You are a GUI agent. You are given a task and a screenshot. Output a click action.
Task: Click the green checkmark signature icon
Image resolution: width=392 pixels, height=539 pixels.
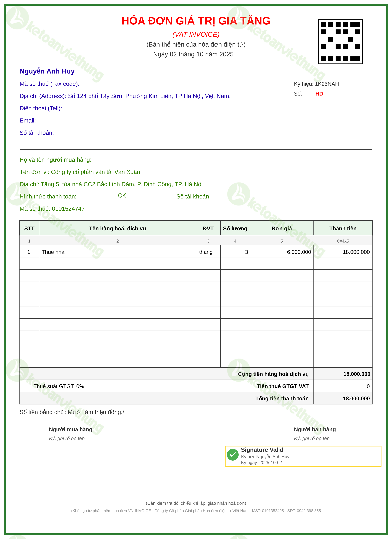pos(233,455)
